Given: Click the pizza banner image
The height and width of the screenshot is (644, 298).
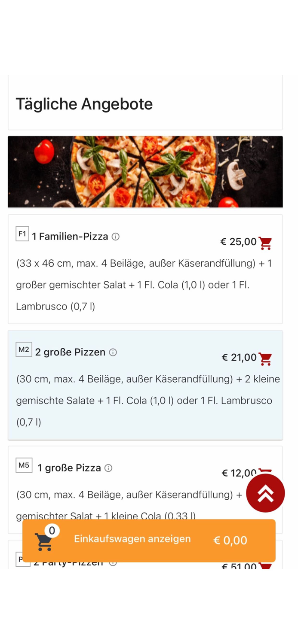Looking at the screenshot, I should point(149,172).
